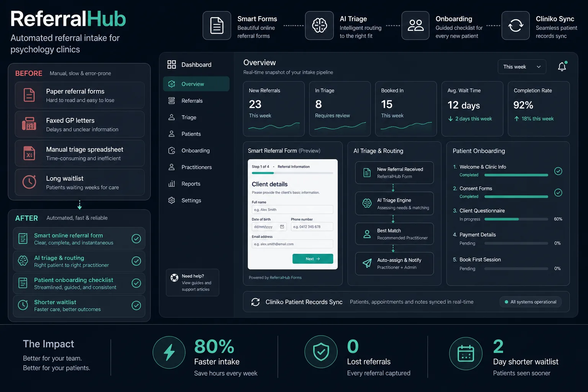Click the shorter waitlist calendar icon

click(x=465, y=353)
